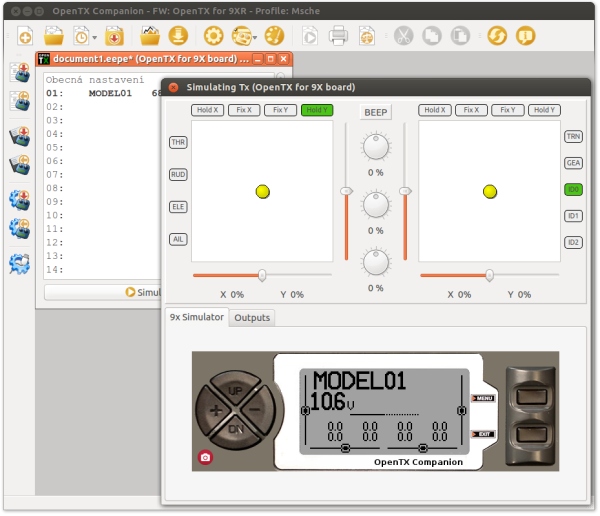Viewport: 600px width, 516px height.
Task: Expand the profile palette dropdown arrow
Action: (256, 37)
